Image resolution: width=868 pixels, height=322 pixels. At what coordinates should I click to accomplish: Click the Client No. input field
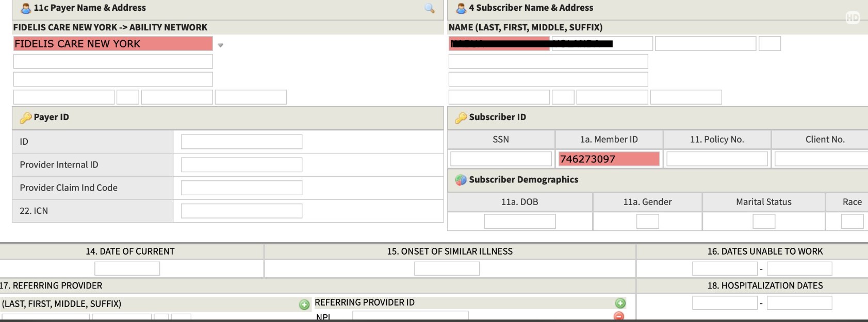tap(822, 159)
